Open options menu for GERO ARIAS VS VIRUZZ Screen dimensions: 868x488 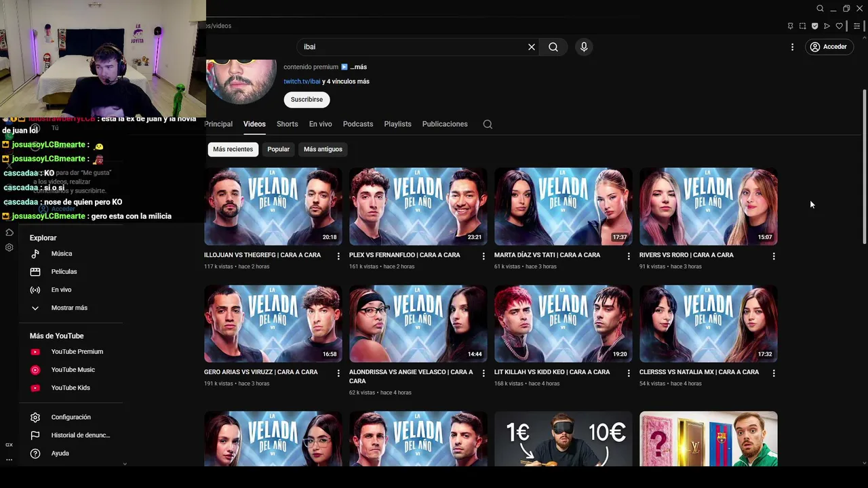pos(338,373)
